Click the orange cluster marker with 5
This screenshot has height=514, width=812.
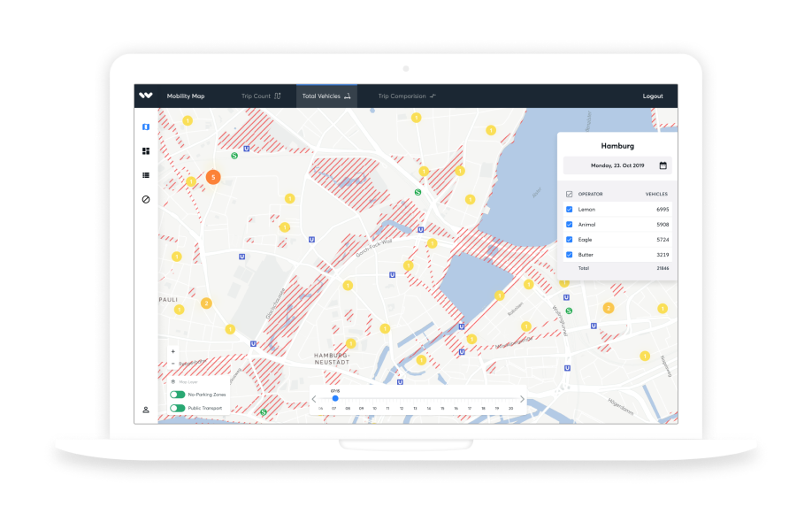pyautogui.click(x=212, y=177)
